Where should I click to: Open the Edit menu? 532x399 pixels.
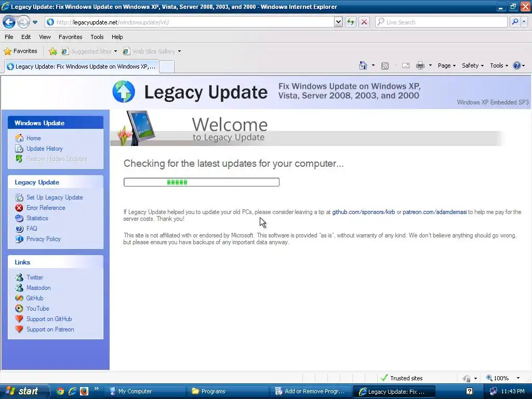pos(26,37)
